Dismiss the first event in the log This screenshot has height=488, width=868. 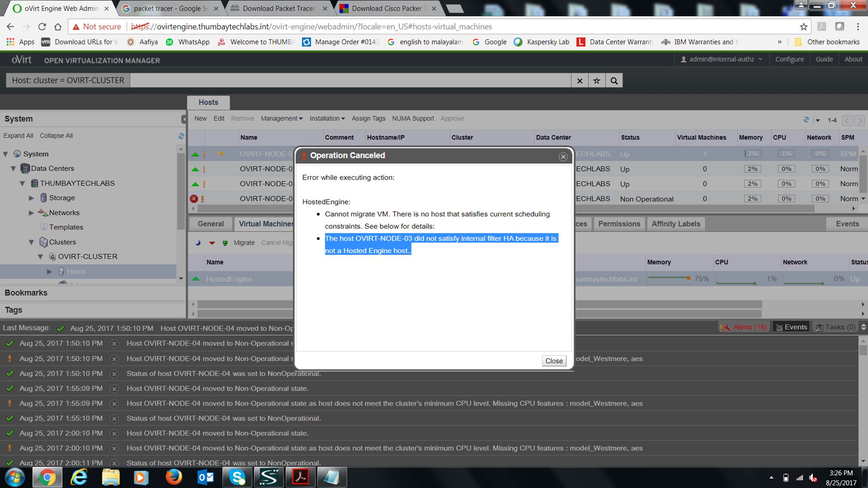tap(114, 343)
